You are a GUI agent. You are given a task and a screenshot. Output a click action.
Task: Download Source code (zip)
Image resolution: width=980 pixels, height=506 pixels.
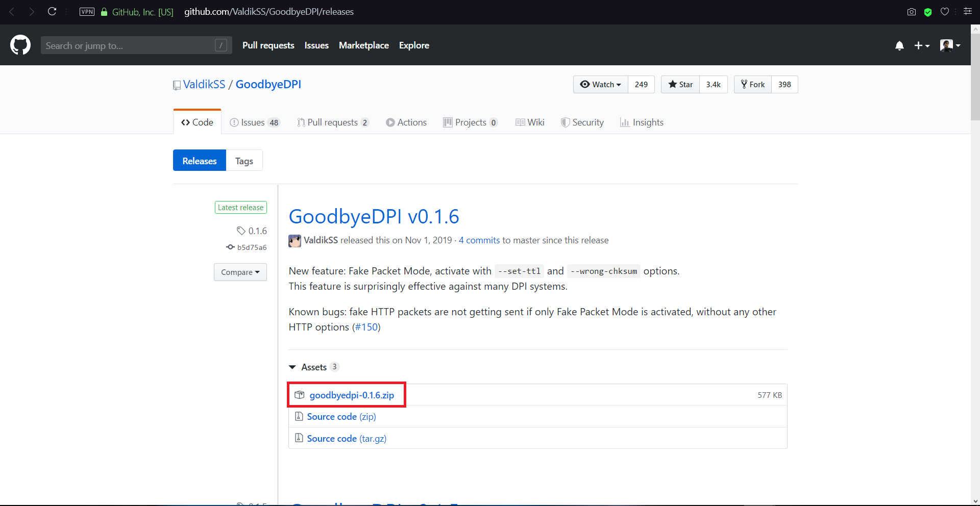click(x=341, y=417)
